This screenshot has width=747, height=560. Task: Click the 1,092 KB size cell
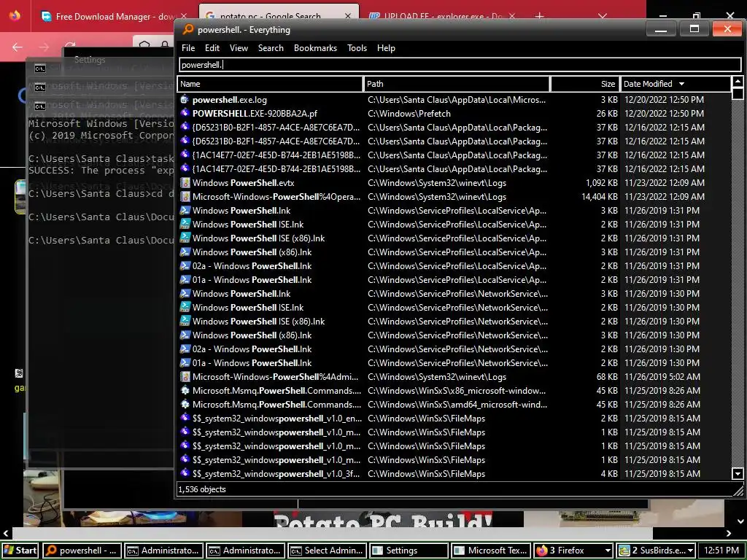[602, 183]
